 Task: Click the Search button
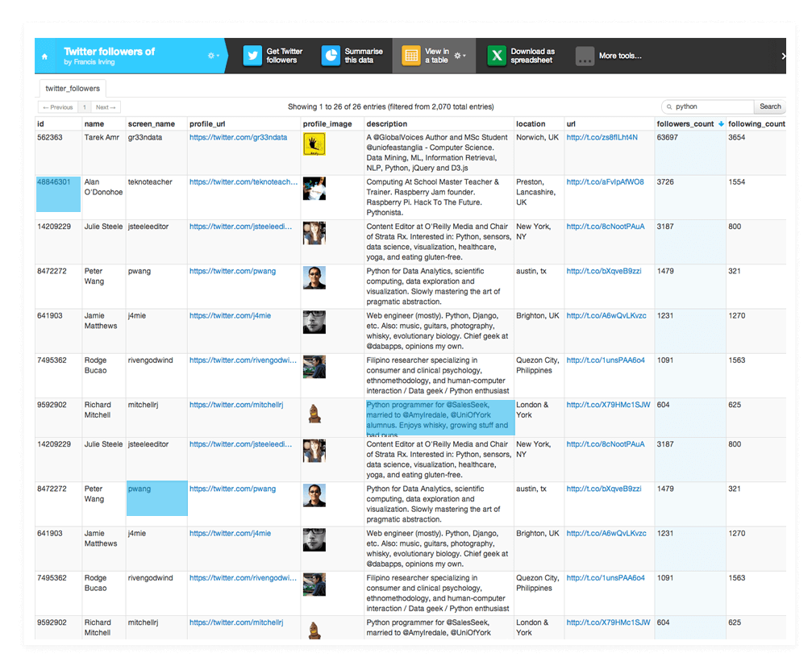(770, 106)
